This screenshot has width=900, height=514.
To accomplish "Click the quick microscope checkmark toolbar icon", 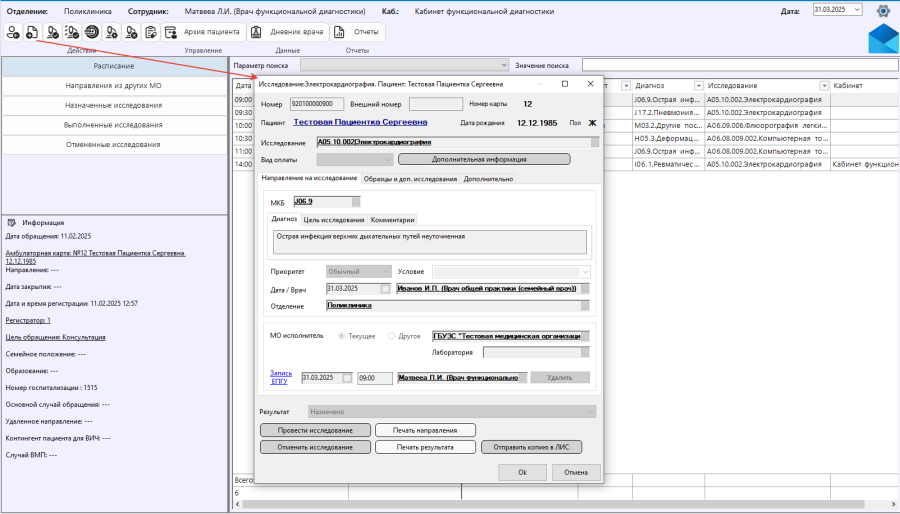I will pos(72,32).
